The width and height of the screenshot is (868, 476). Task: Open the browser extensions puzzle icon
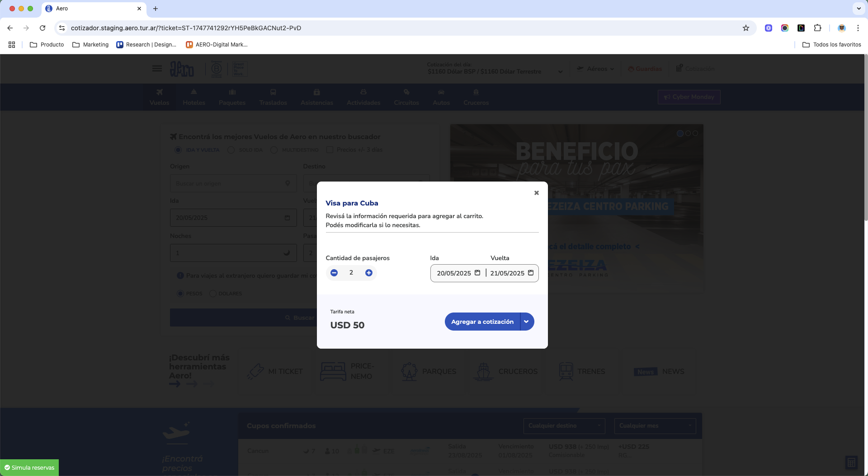817,28
